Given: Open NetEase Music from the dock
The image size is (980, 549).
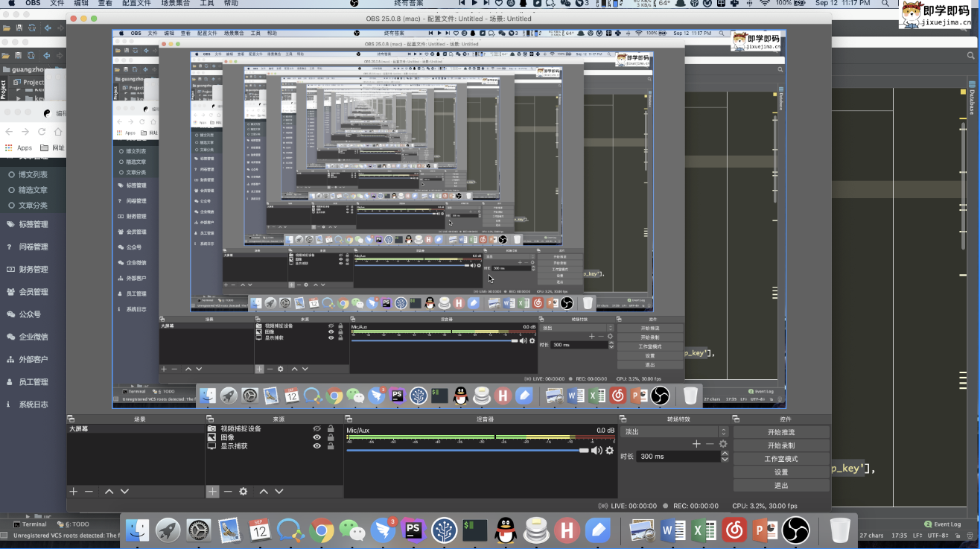Looking at the screenshot, I should pyautogui.click(x=734, y=530).
